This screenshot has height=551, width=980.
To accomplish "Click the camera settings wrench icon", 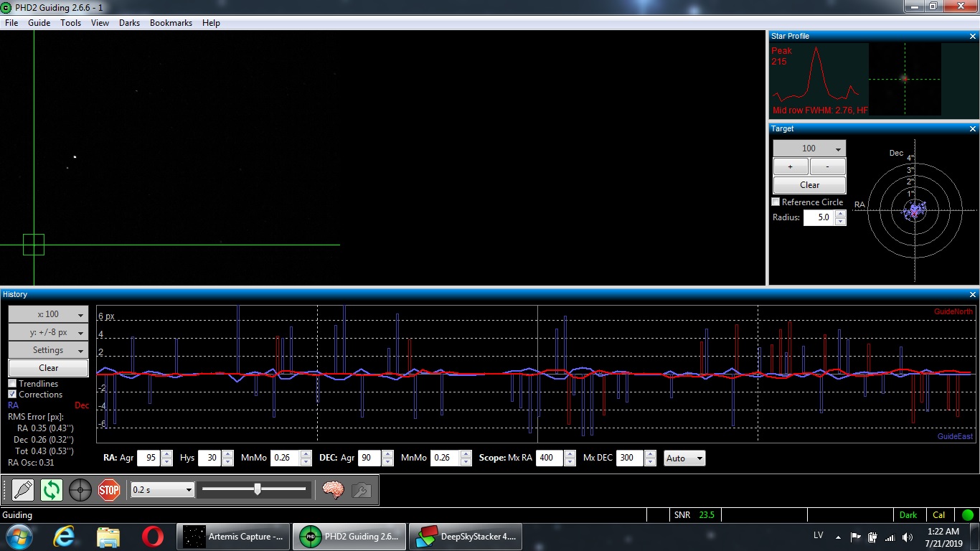I will [x=361, y=490].
